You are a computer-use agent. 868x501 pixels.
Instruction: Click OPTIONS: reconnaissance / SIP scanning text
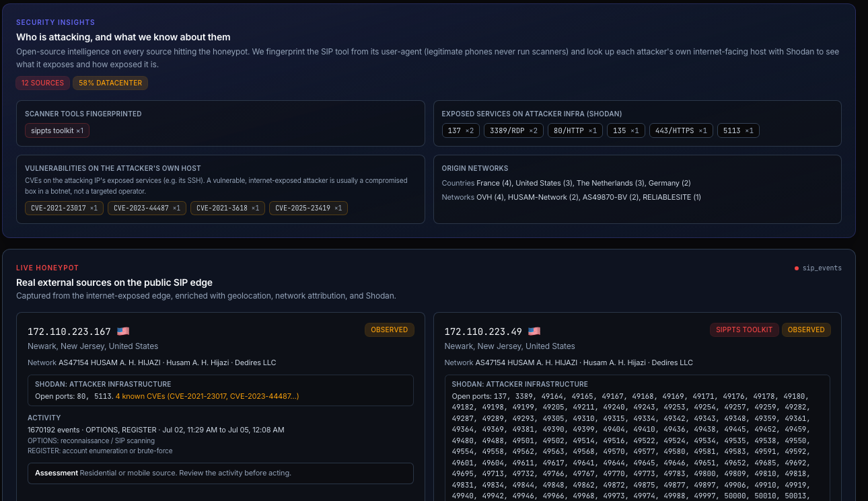click(91, 440)
